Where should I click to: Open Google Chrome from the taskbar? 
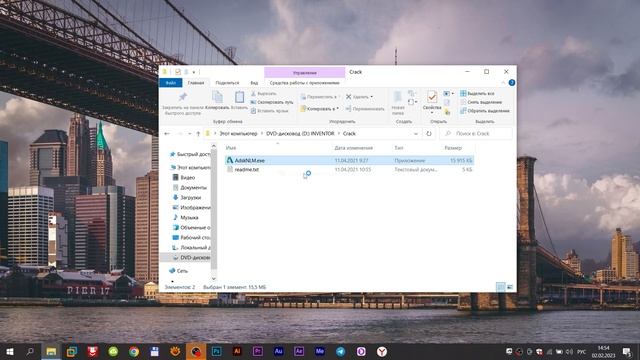[x=134, y=351]
